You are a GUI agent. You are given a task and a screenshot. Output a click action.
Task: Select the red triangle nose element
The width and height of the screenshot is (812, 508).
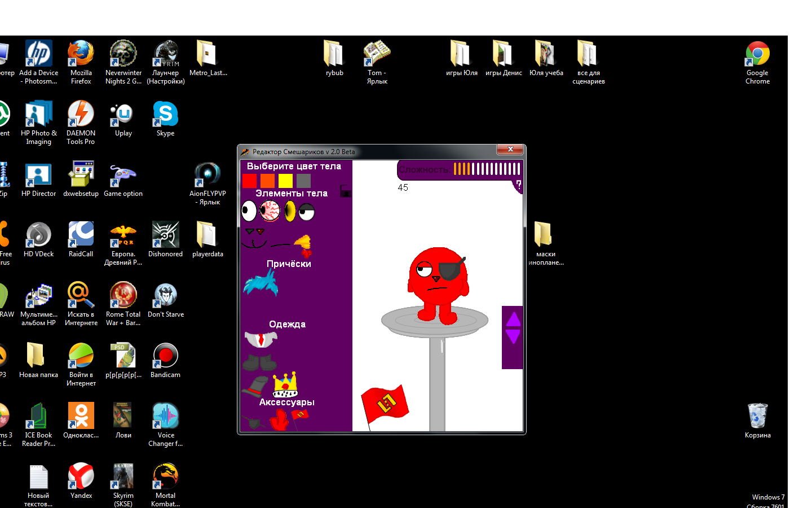(260, 231)
